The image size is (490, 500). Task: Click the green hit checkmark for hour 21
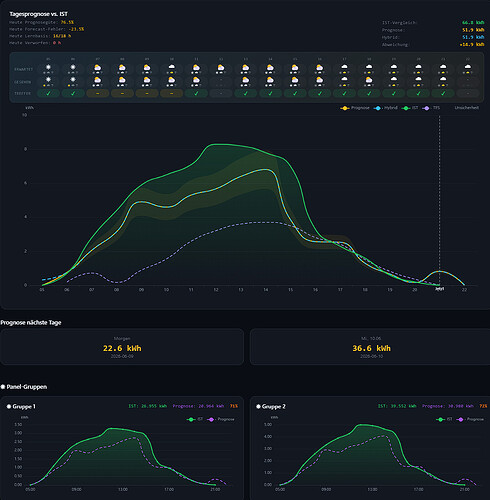click(443, 93)
